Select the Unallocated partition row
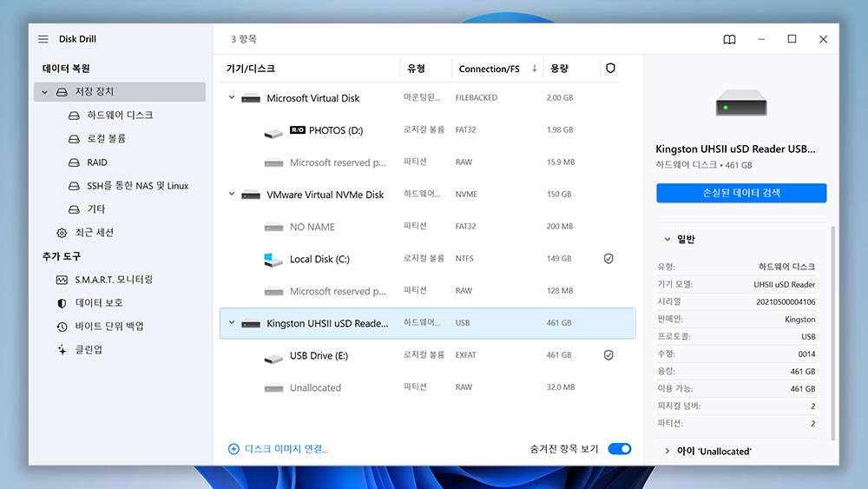 (x=427, y=387)
